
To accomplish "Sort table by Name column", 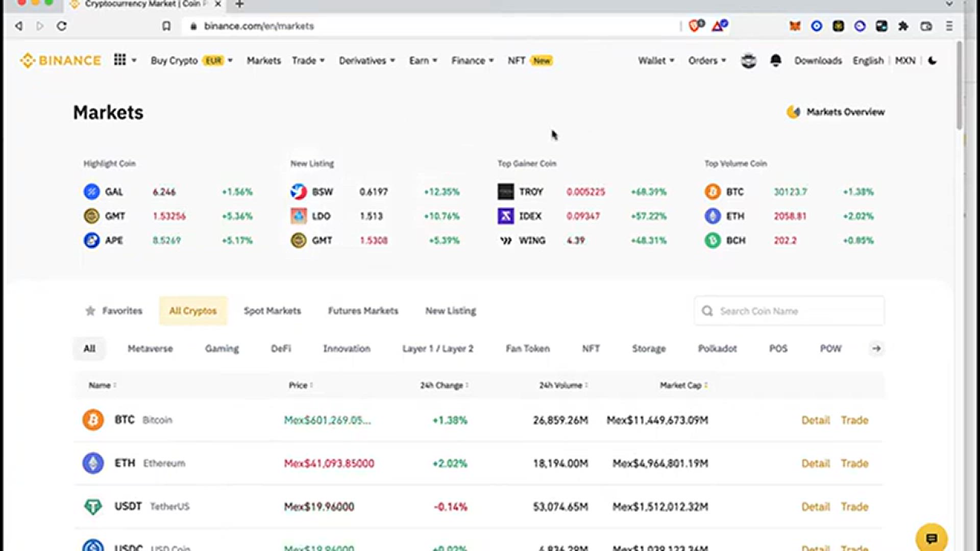I will 102,385.
